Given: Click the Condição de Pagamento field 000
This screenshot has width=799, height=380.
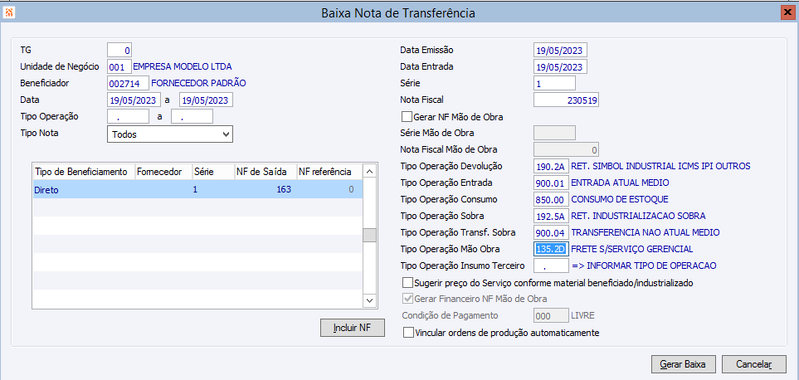Looking at the screenshot, I should pos(550,315).
